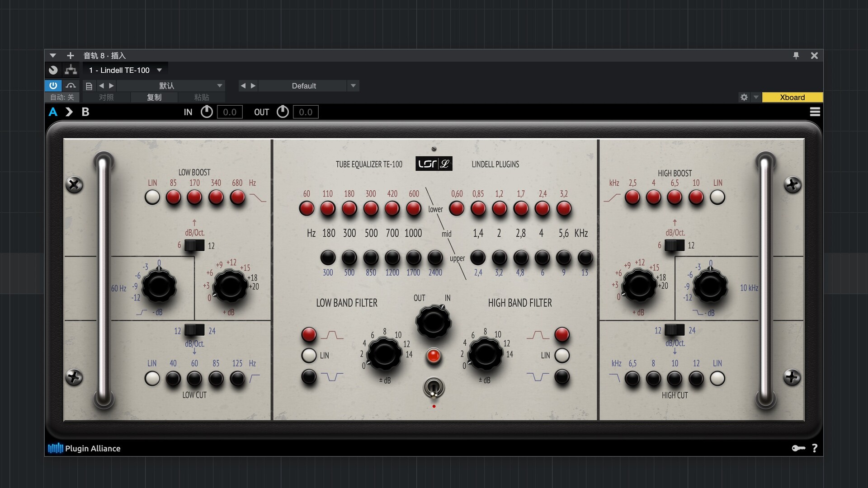Select upper 13 kHz black button
Screen dimensions: 868x488
pyautogui.click(x=585, y=258)
